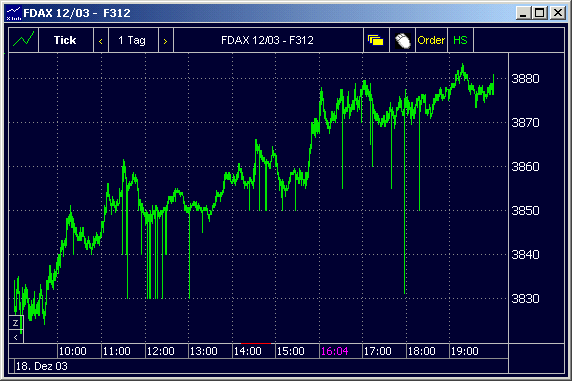Viewport: 572px width, 381px height.
Task: Go to next period with right arrow
Action: tap(166, 40)
